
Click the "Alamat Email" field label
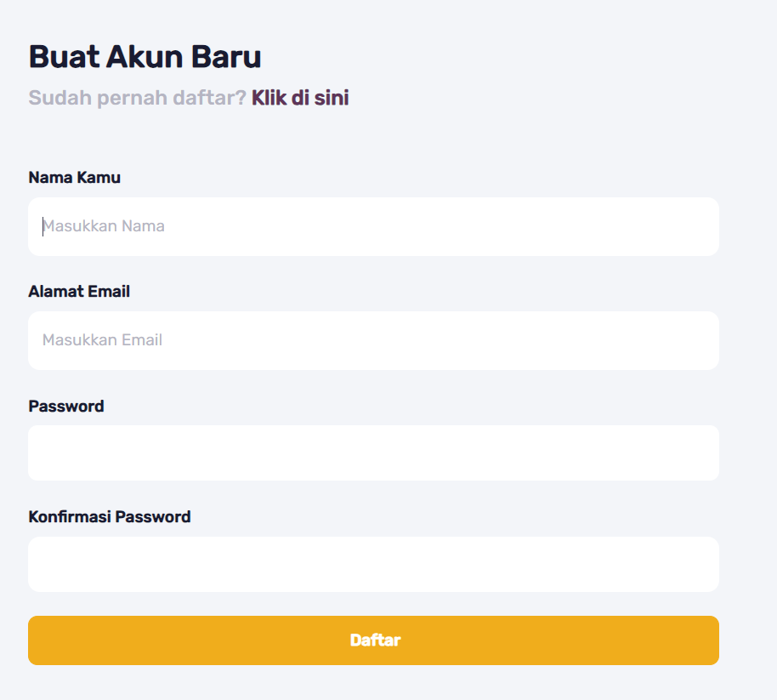[x=79, y=292]
